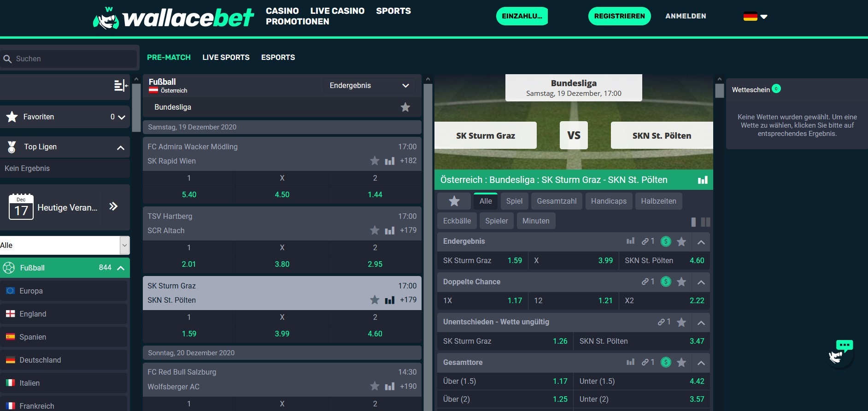Click the left sidebar scrollbar thumb
Screen dimensions: 868x411
(x=136, y=107)
